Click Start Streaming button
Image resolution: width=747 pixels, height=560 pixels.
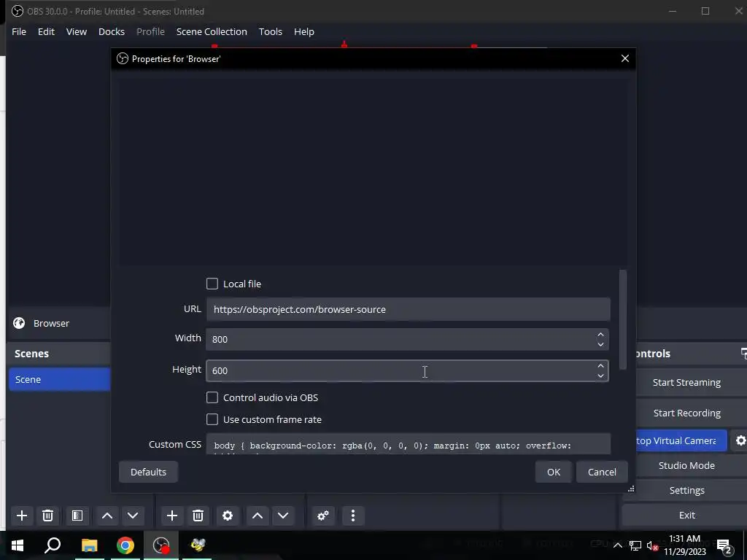(x=686, y=382)
